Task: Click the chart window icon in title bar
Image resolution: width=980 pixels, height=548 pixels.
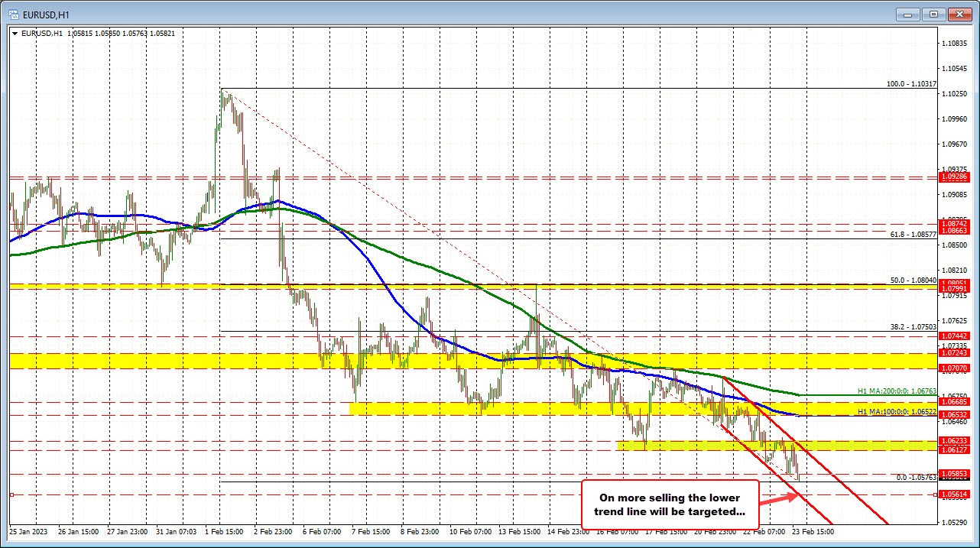Action: (x=15, y=14)
